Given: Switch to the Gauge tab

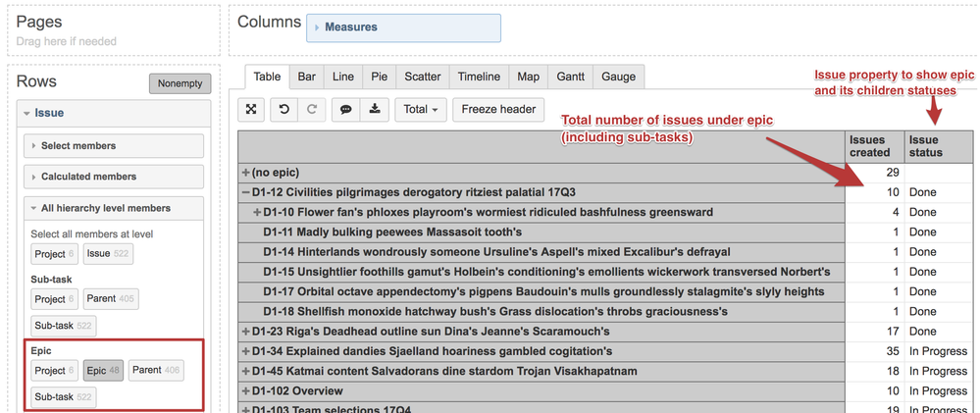Looking at the screenshot, I should coord(618,77).
